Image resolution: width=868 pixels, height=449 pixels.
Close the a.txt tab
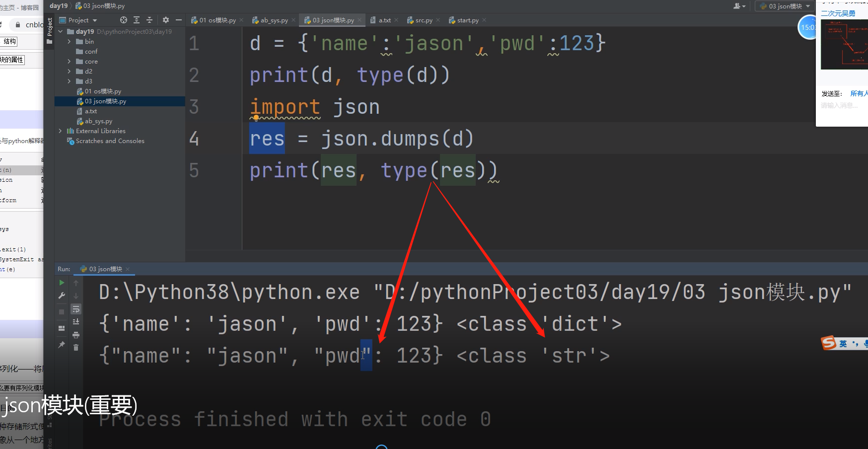point(396,20)
